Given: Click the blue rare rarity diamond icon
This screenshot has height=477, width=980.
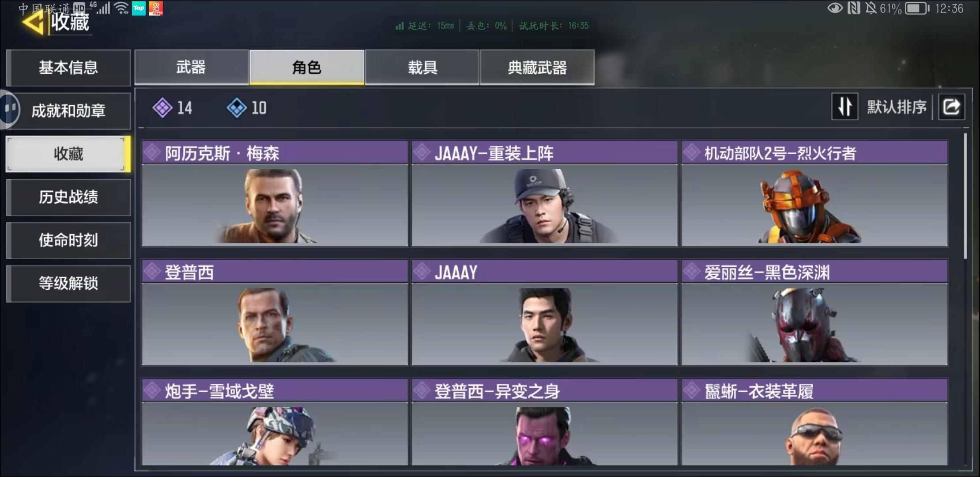Looking at the screenshot, I should point(237,108).
